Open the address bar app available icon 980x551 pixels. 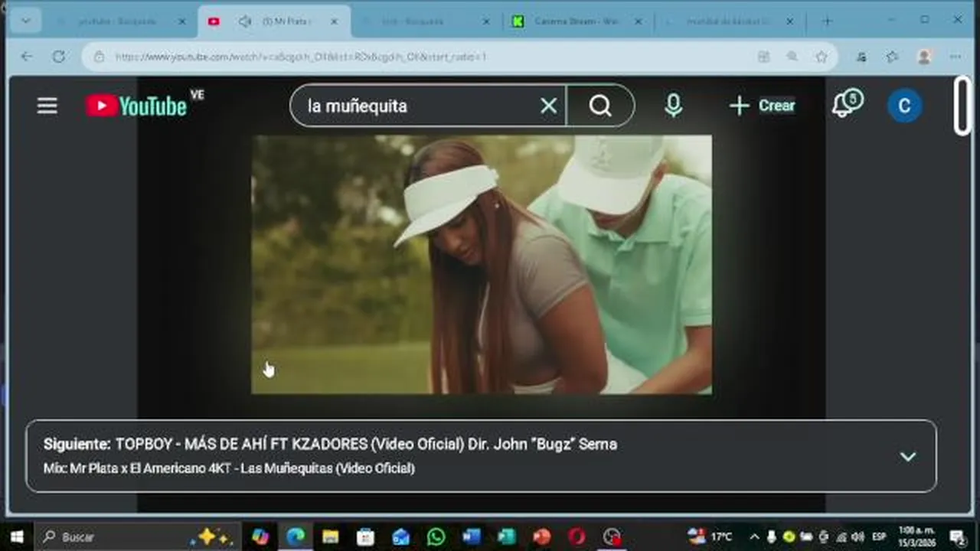pos(763,57)
